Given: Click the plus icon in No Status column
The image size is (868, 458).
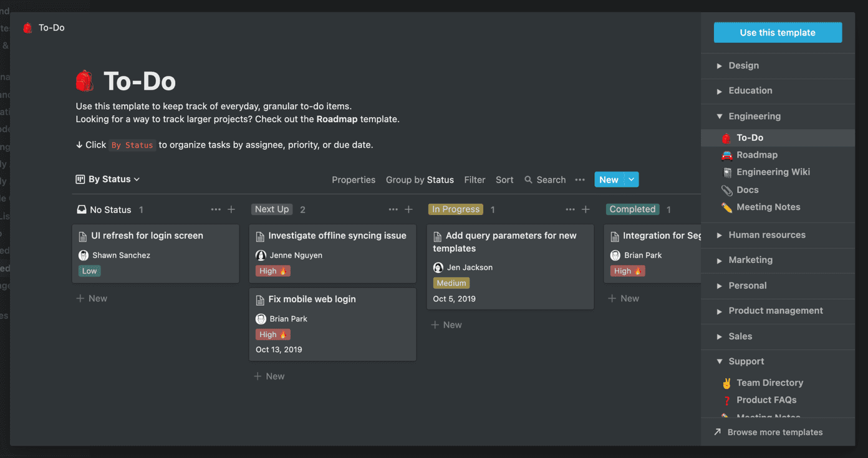Looking at the screenshot, I should pyautogui.click(x=231, y=209).
